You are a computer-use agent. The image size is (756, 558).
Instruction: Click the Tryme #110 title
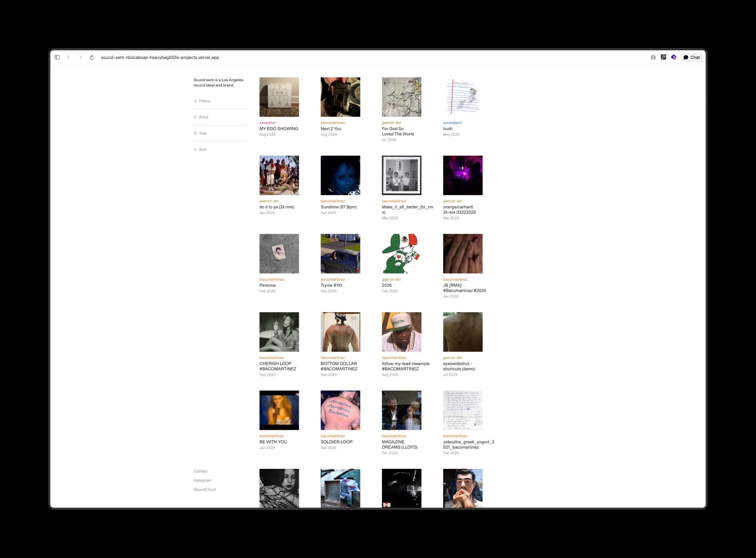(331, 285)
